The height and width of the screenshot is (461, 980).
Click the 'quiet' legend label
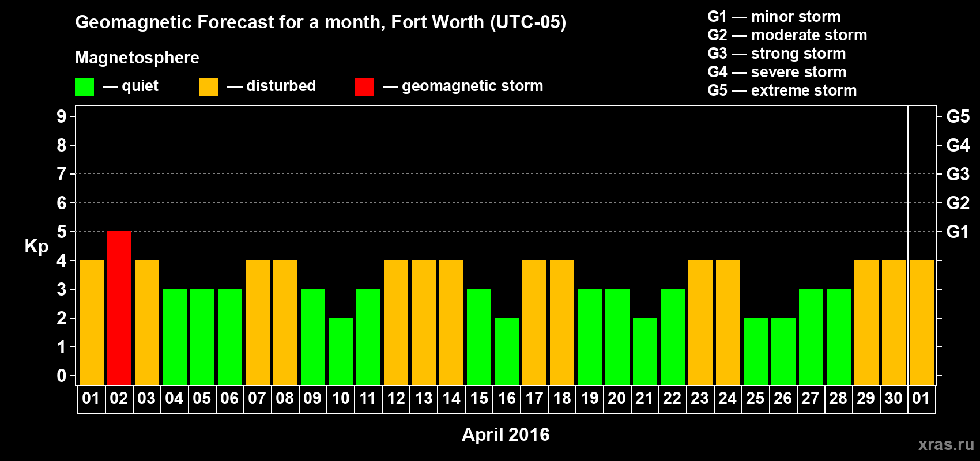(x=140, y=86)
